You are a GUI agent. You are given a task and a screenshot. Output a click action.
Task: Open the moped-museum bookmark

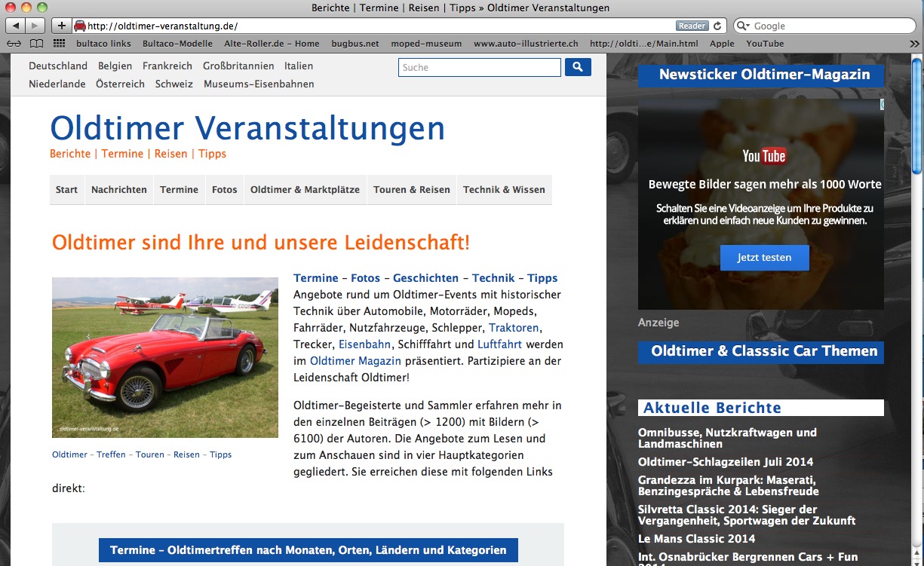click(426, 44)
